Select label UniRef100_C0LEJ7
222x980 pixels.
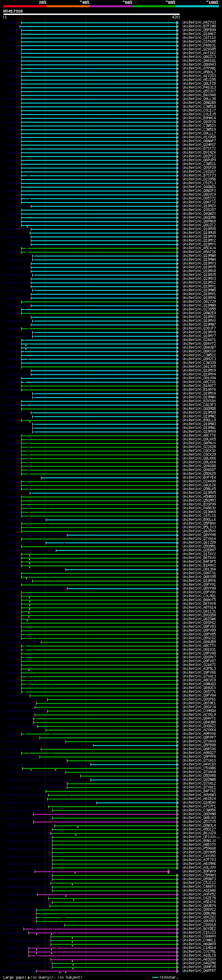coord(199,110)
